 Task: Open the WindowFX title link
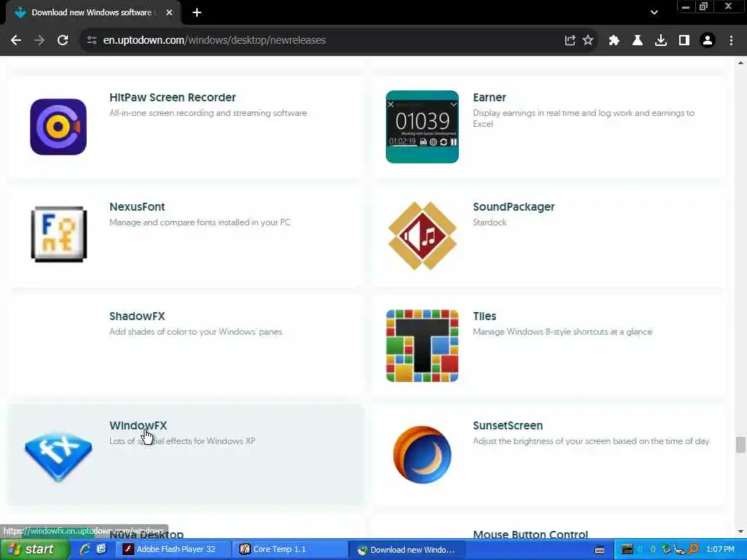click(x=138, y=425)
